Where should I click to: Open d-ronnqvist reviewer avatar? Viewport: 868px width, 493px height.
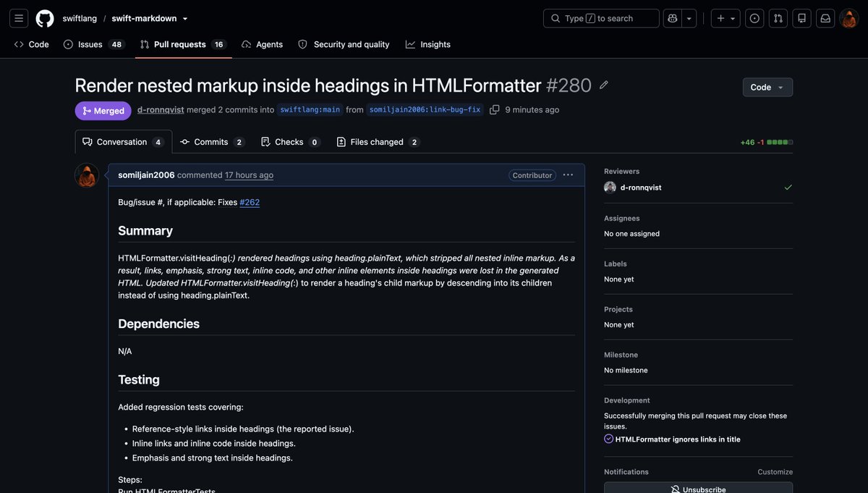coord(610,187)
